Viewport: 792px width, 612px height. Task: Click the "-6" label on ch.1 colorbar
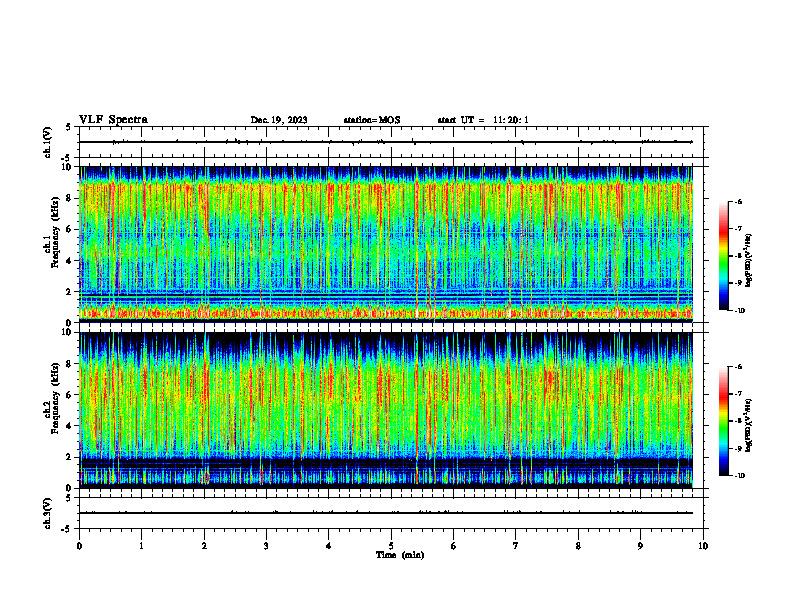click(x=738, y=201)
